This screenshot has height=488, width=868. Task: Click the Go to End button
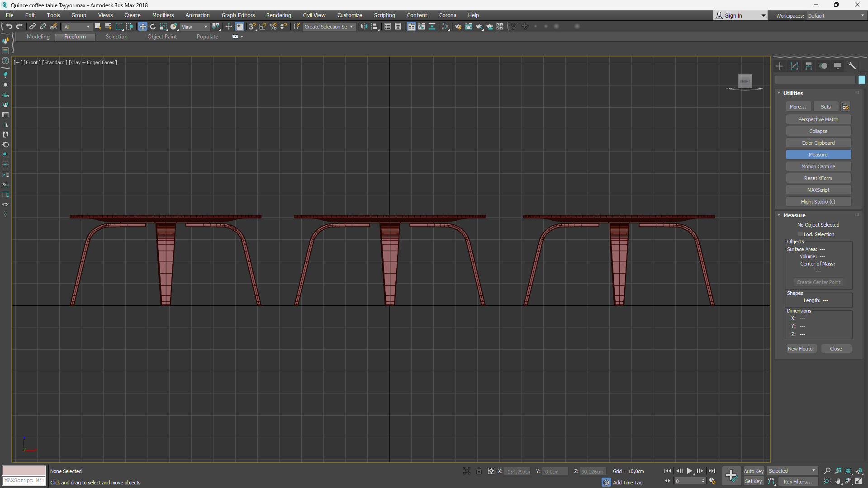click(x=711, y=471)
